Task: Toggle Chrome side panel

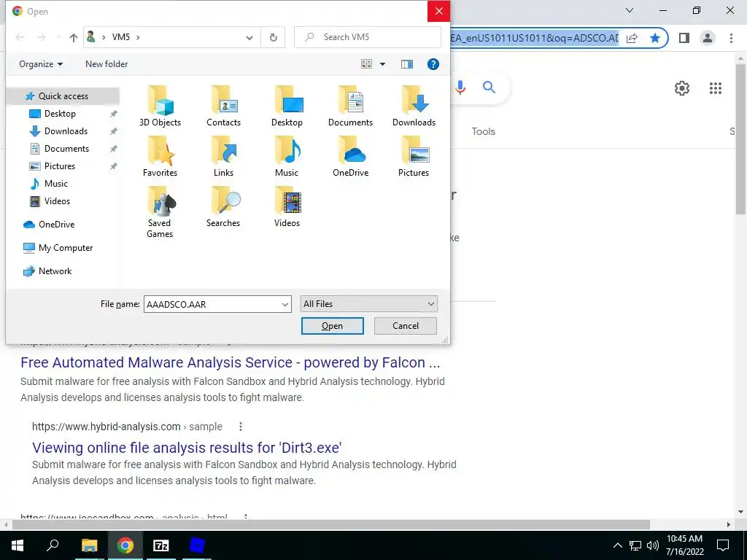Action: click(684, 38)
